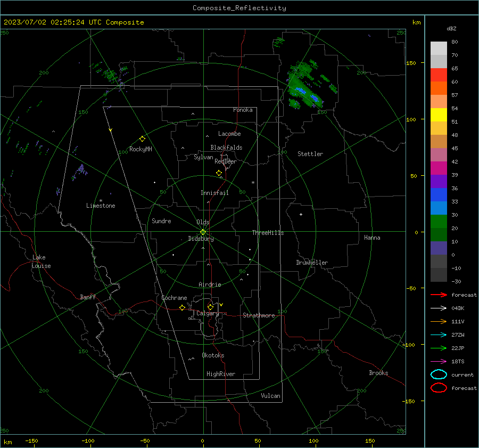Screen dimensions: 479x448
Task: Select the orange 111V arrow icon
Action: (439, 321)
